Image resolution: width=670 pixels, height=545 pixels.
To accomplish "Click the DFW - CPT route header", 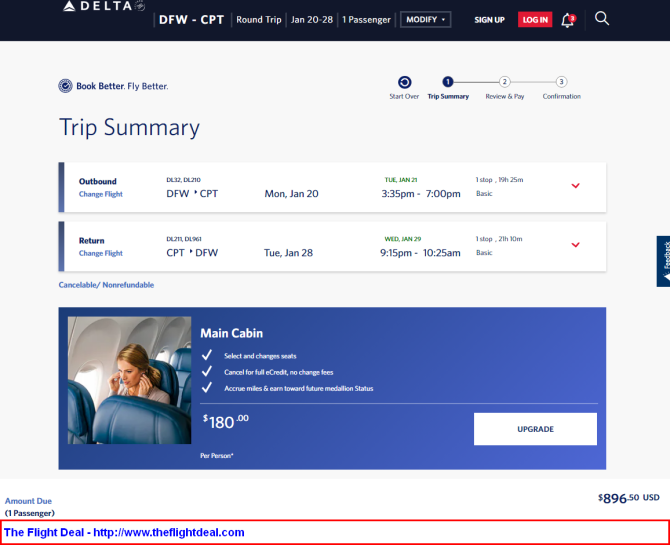I will tap(191, 20).
